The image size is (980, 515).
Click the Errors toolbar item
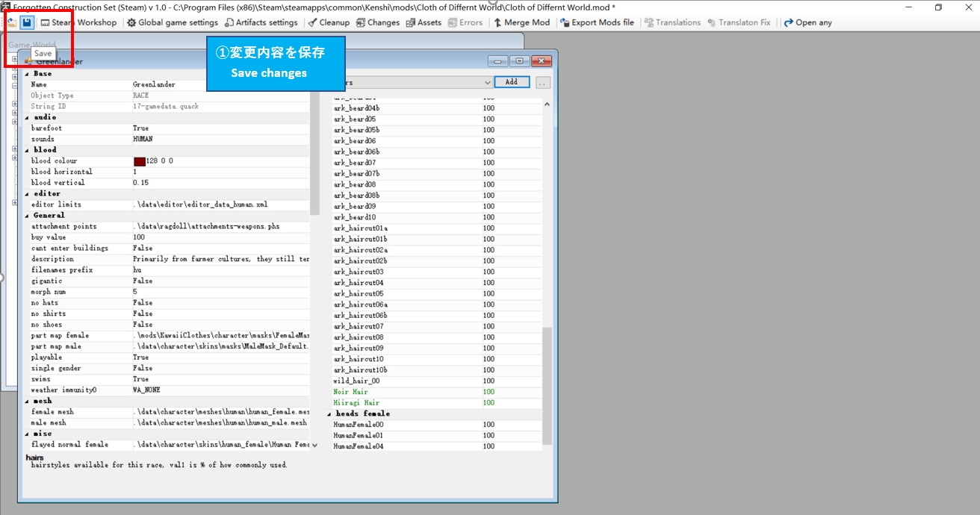click(x=465, y=22)
